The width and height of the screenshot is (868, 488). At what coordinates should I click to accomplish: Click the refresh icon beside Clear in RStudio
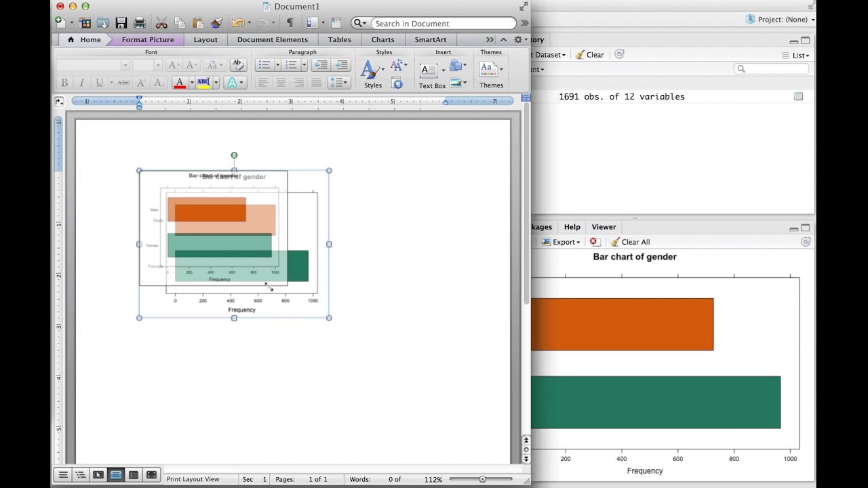tap(619, 54)
